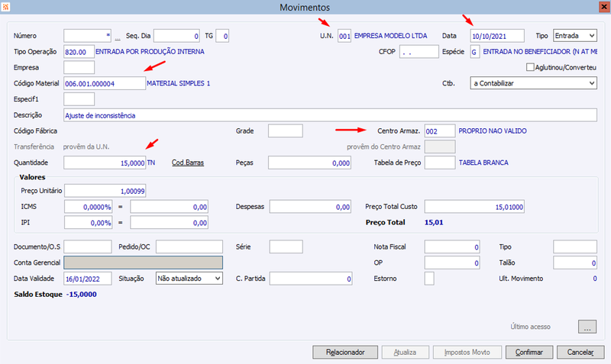Edit the Código Material field
Screen dimensions: 611x364
click(x=105, y=83)
